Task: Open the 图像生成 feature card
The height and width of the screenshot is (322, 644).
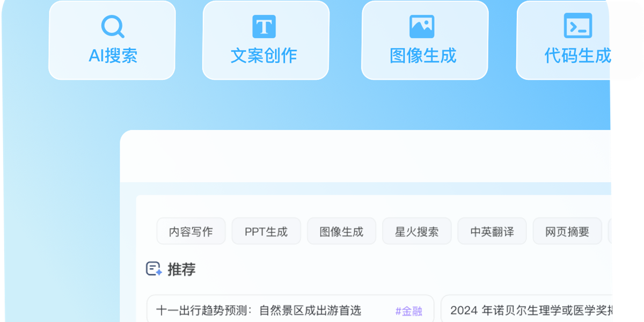Action: (423, 40)
